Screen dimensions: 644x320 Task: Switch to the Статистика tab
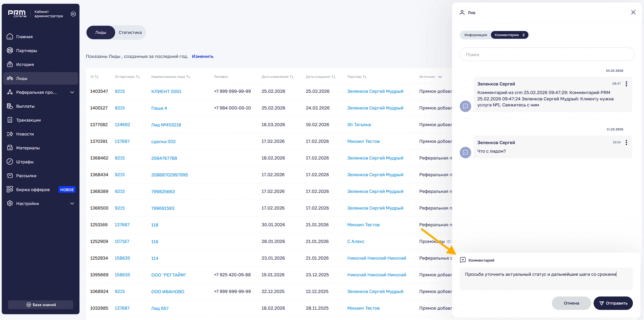130,33
